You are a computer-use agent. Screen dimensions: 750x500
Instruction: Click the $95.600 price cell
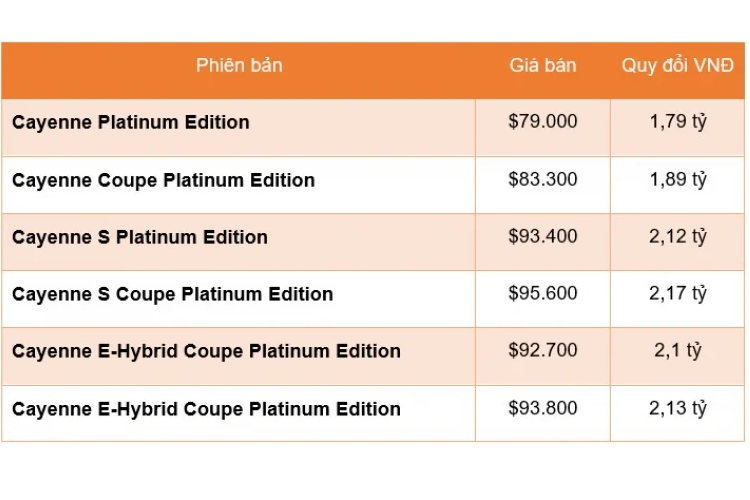click(x=543, y=294)
